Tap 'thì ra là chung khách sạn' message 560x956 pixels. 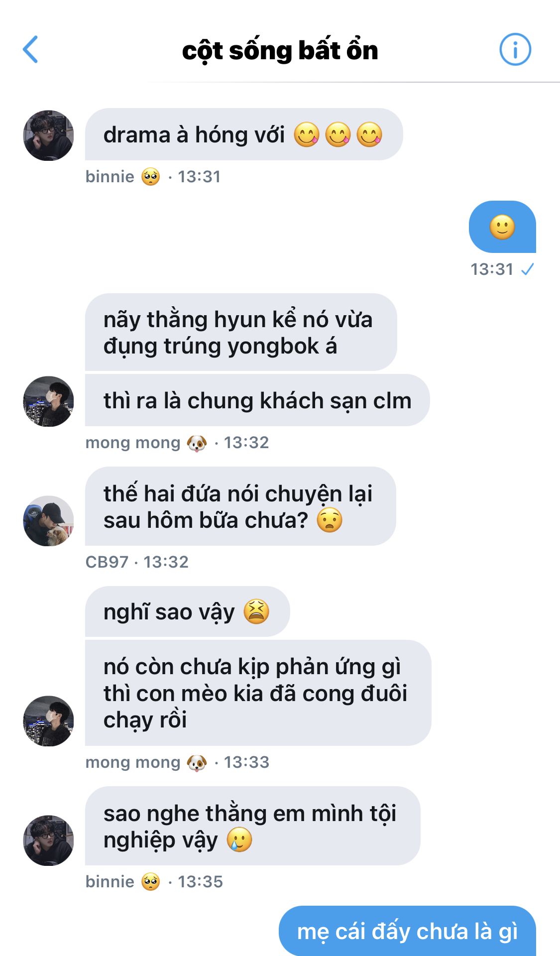[x=257, y=400]
